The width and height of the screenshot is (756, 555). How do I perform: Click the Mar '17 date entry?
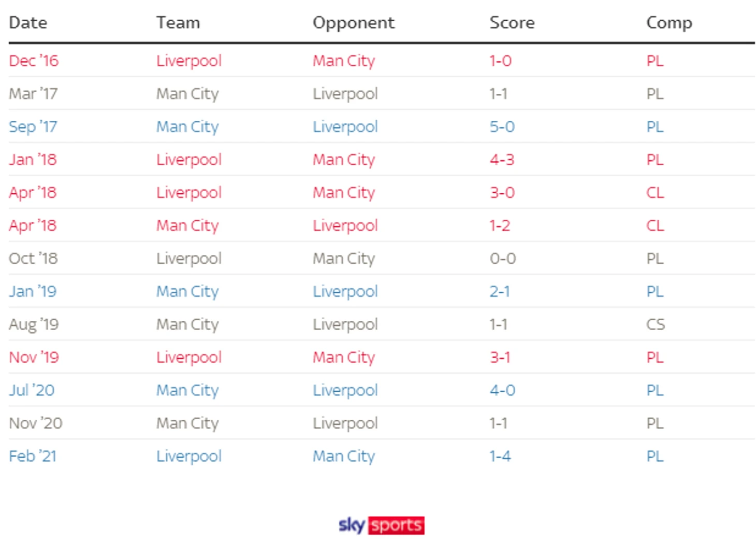coord(33,94)
